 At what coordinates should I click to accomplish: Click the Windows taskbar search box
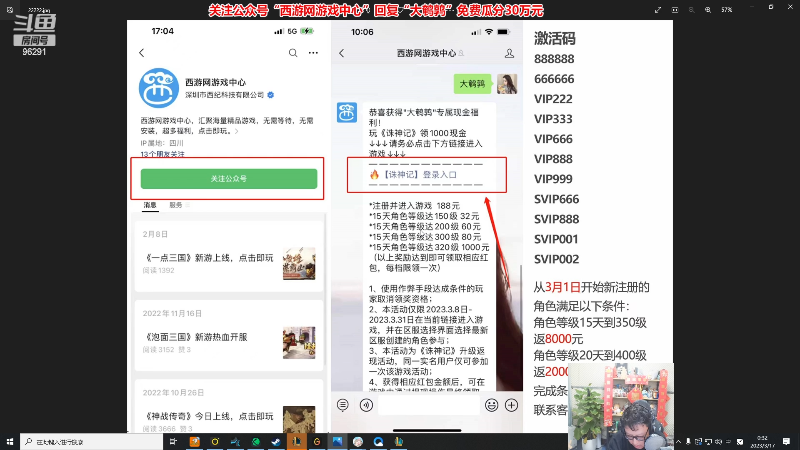point(92,441)
